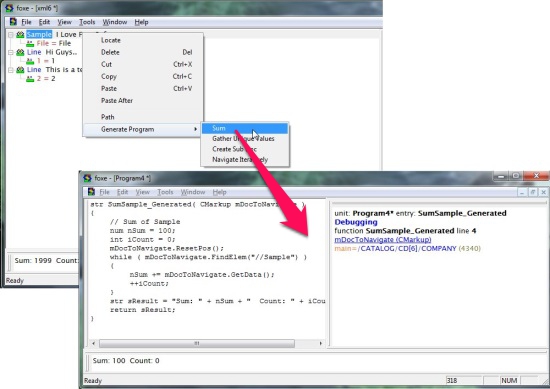
Task: Click foxe app icon in xml6 menu bar
Action: (13, 22)
